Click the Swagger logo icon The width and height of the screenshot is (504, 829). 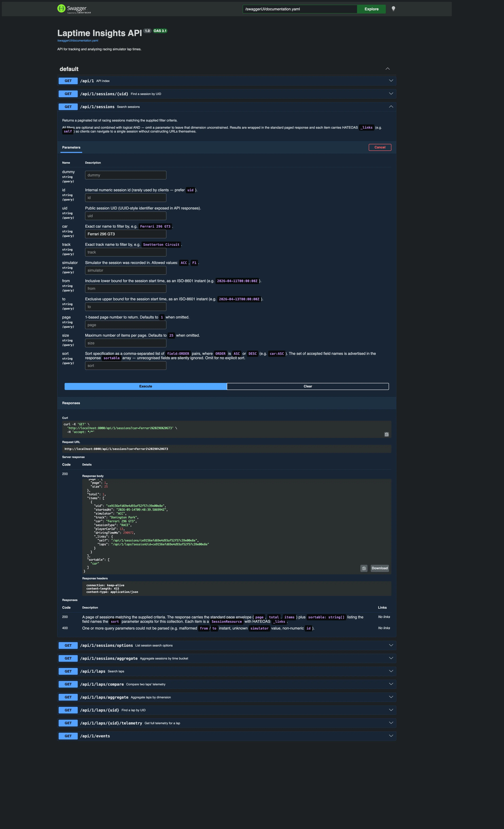pyautogui.click(x=61, y=8)
